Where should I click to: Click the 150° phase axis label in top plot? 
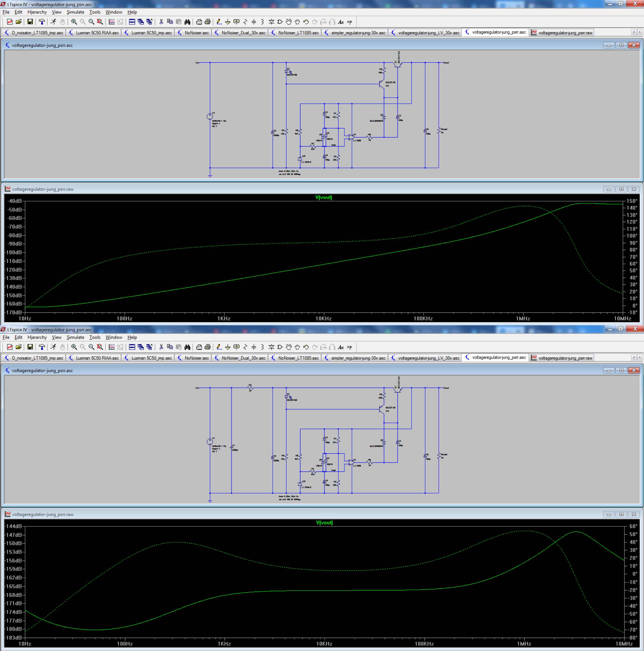tap(631, 201)
